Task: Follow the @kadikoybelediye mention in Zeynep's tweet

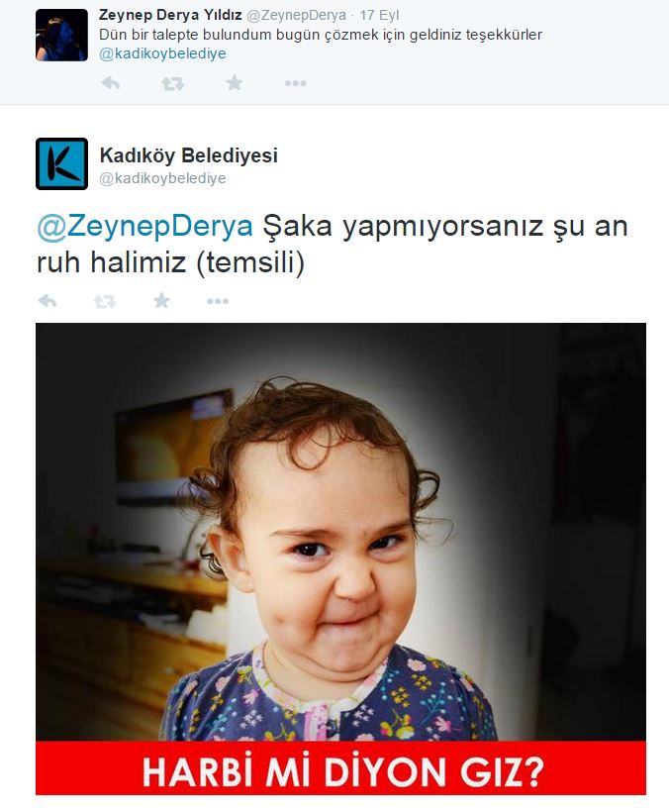Action: (x=162, y=53)
